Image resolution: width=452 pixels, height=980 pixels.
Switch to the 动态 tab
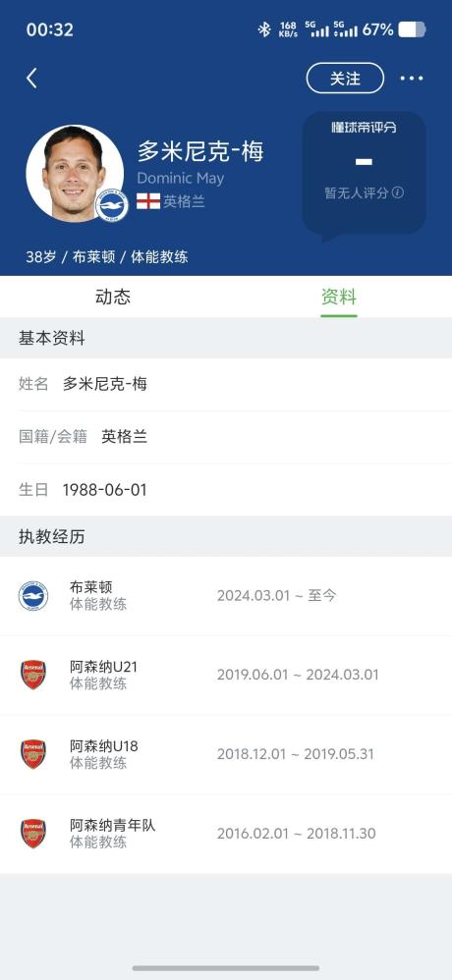113,297
